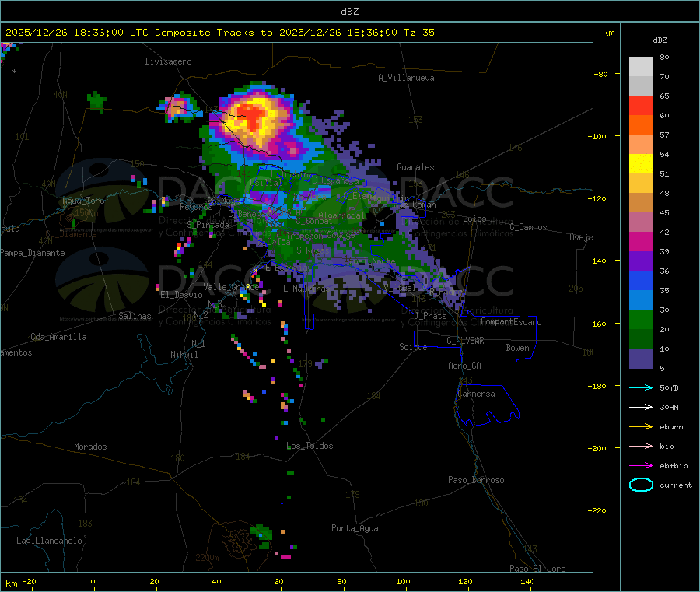Click the Paso_Barroso map label
700x592 pixels.
[476, 480]
